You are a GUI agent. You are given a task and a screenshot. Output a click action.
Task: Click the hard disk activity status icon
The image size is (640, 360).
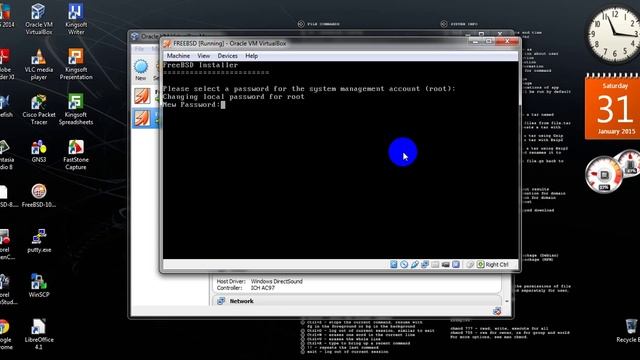point(393,264)
